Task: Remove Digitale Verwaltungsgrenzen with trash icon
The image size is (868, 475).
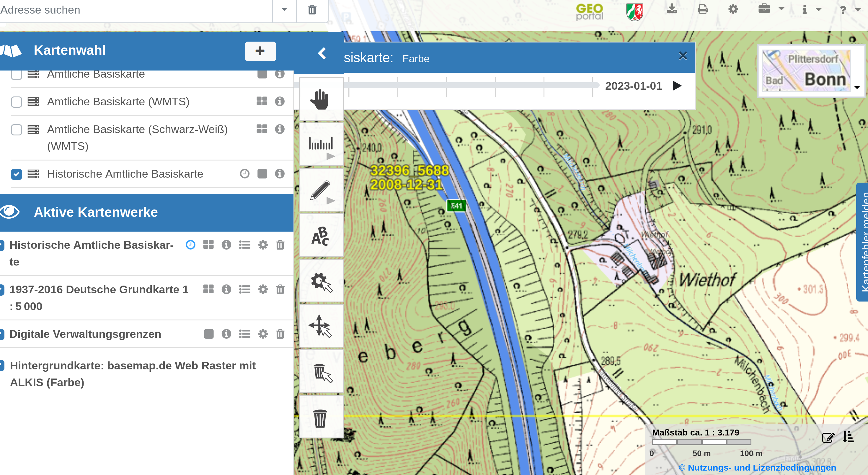Action: [280, 334]
